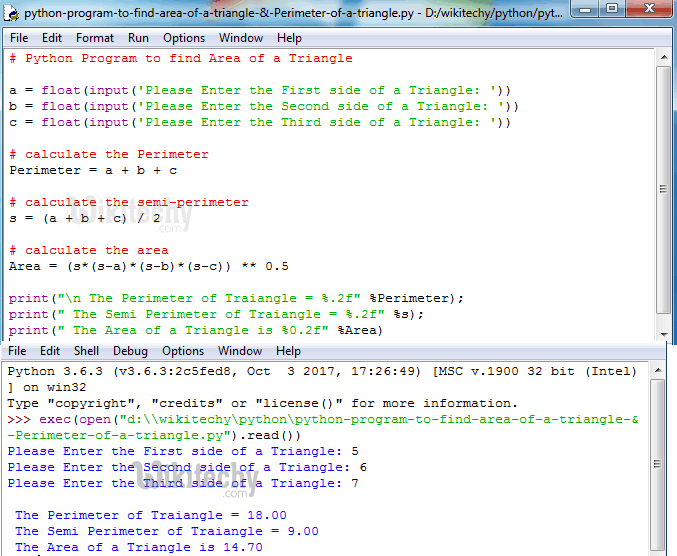Open the Options menu in the shell window
This screenshot has width=677, height=556.
(x=183, y=351)
